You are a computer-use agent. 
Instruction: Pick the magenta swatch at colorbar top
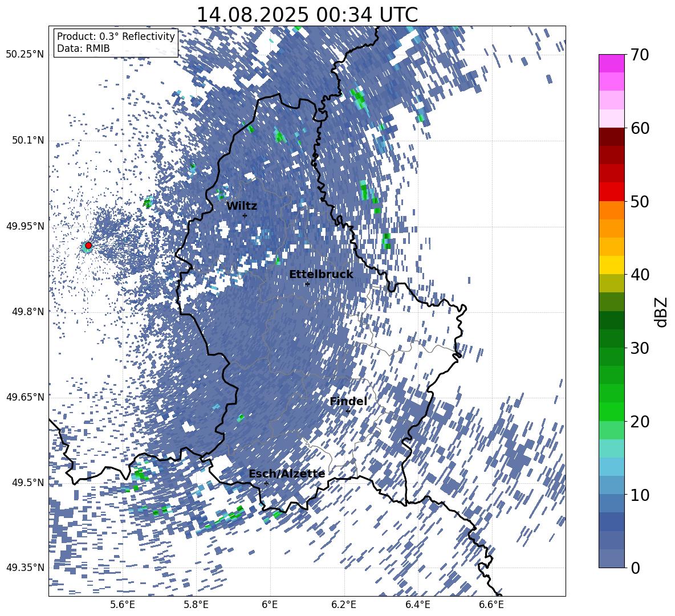[611, 63]
